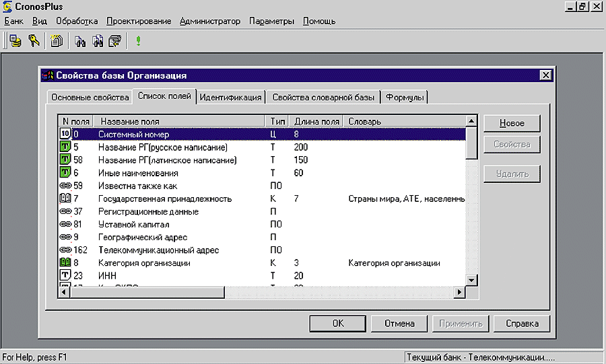The height and width of the screenshot is (364, 606).
Task: Open the Проектирование menu
Action: (x=139, y=22)
